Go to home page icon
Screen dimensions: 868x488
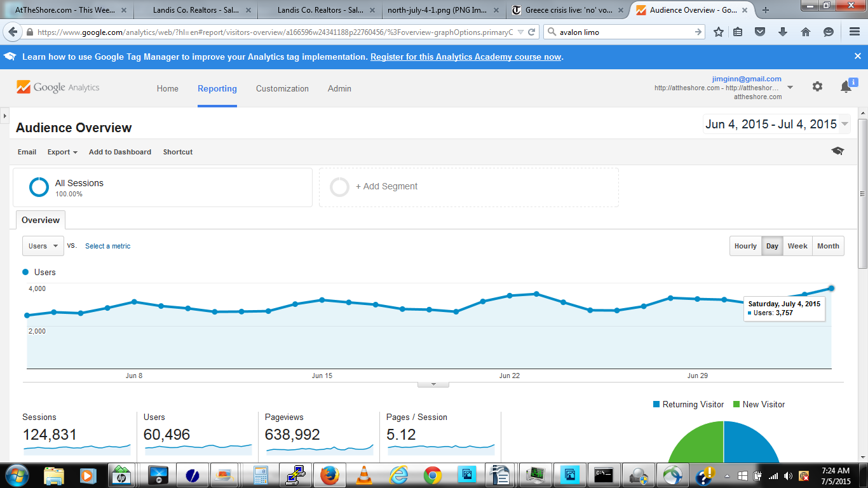[806, 32]
